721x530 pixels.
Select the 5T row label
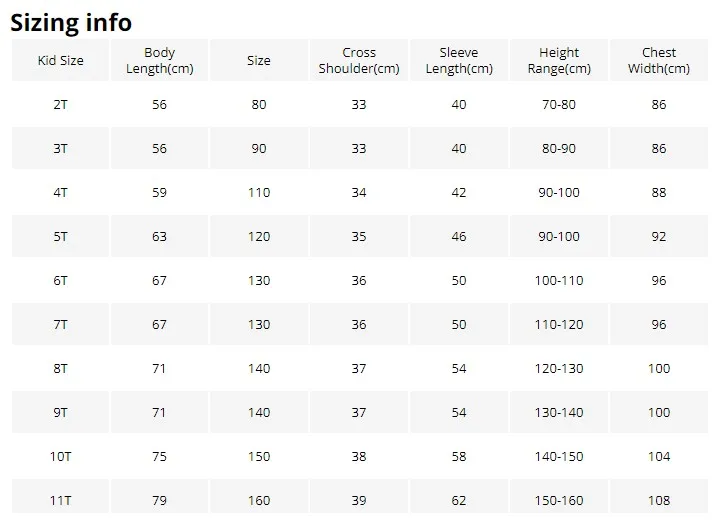pos(61,236)
